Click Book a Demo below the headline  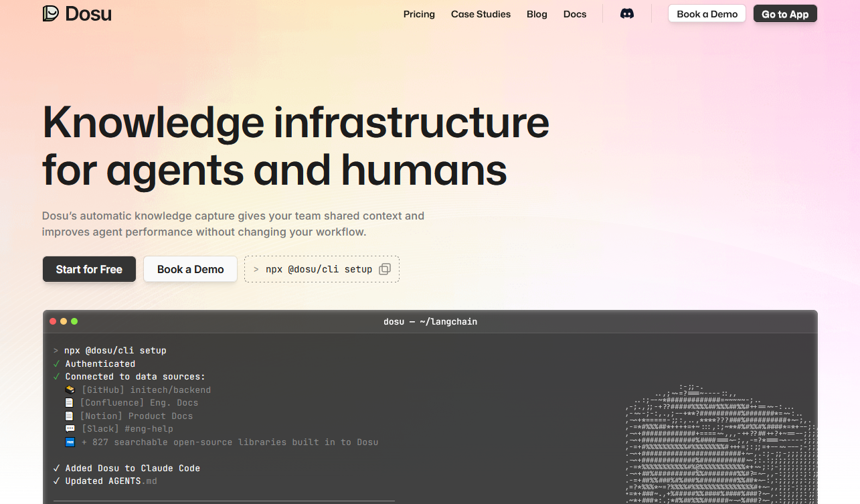(x=191, y=269)
